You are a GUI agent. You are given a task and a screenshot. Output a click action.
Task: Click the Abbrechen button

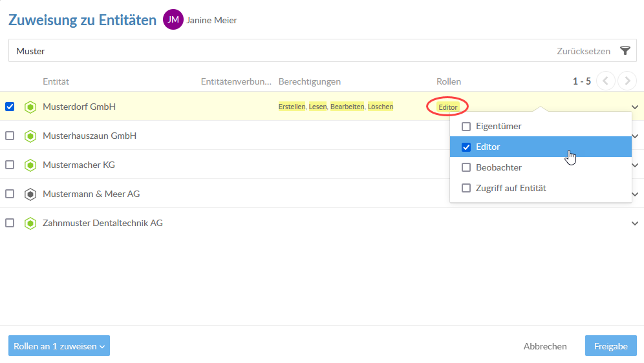pos(545,346)
